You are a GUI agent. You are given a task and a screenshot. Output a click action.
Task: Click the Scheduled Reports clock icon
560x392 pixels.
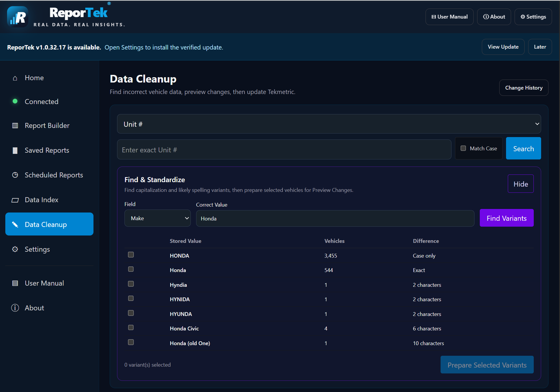15,175
